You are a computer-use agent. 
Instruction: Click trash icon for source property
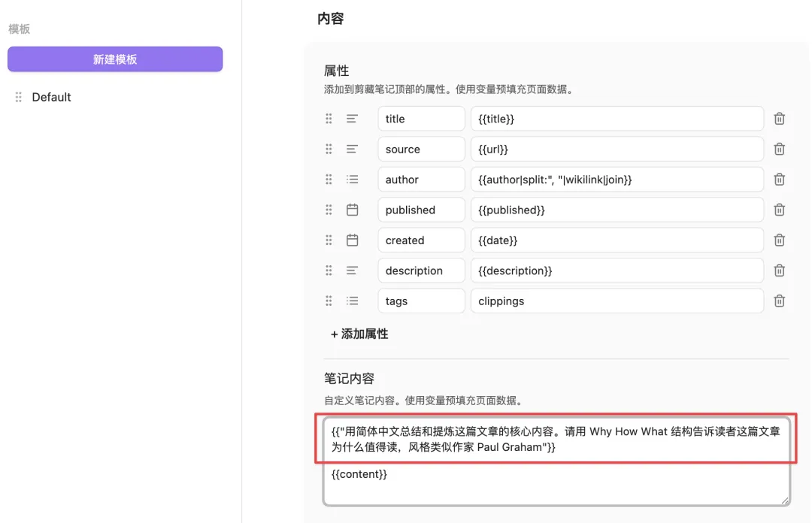780,149
